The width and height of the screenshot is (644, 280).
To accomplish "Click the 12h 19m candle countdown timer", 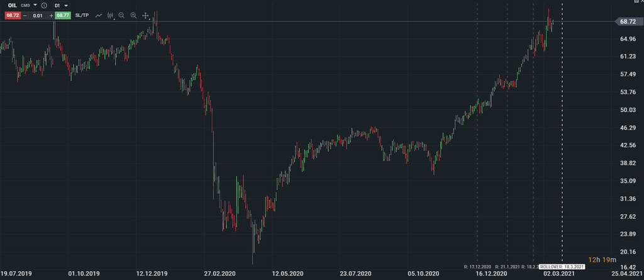I will (x=602, y=259).
